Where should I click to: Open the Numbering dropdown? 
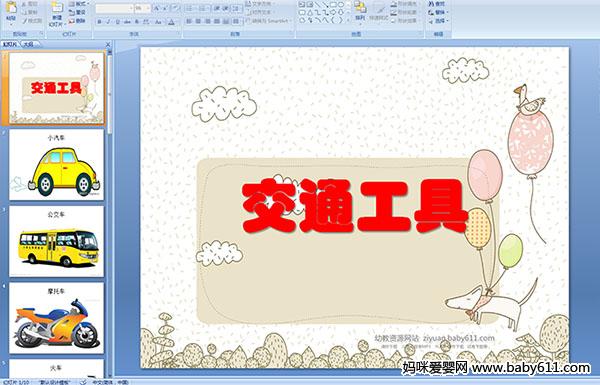(205, 8)
